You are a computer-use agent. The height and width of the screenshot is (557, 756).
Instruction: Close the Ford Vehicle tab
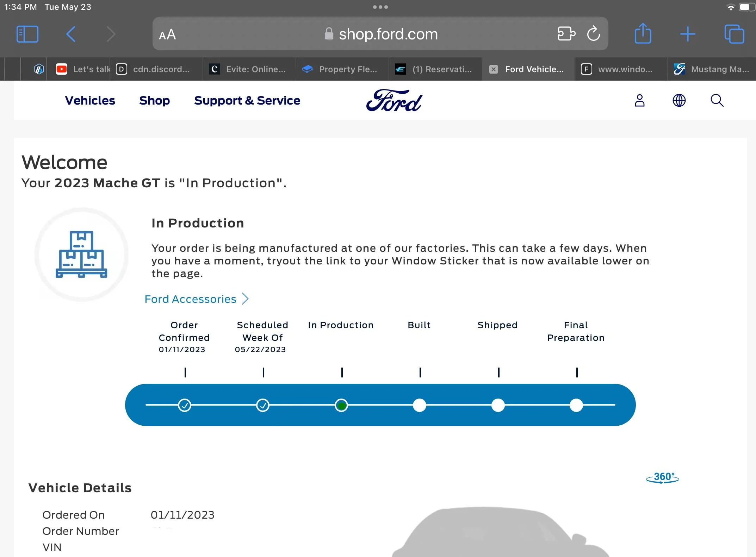[x=494, y=69]
